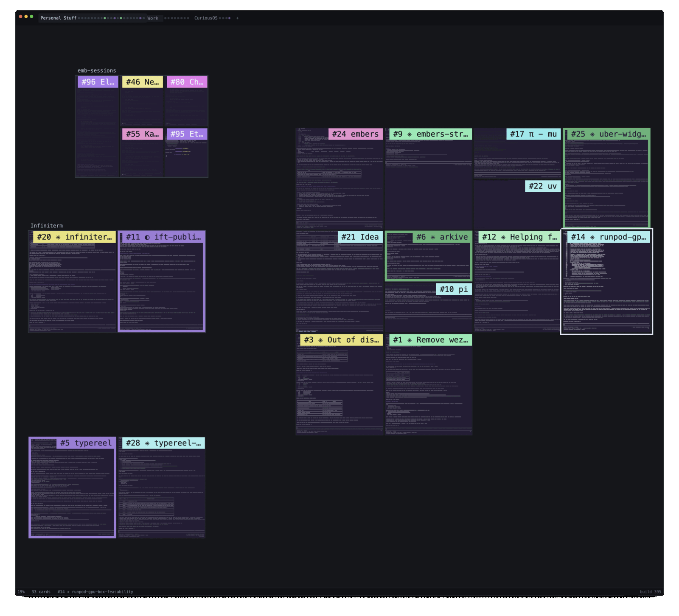Screen dimensions: 679x616
Task: Open the Work workspace tab
Action: (x=153, y=18)
